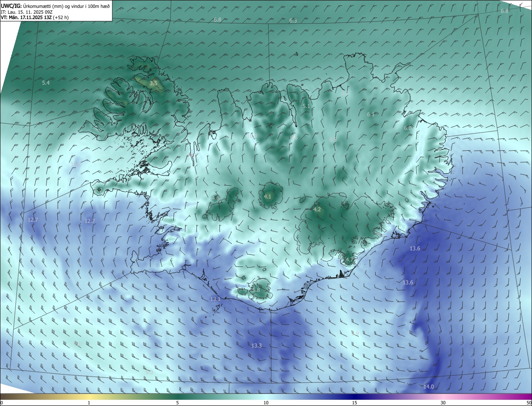This screenshot has height=406, width=532.
Task: Click the color scale tick labeled 50
Action: tap(529, 403)
